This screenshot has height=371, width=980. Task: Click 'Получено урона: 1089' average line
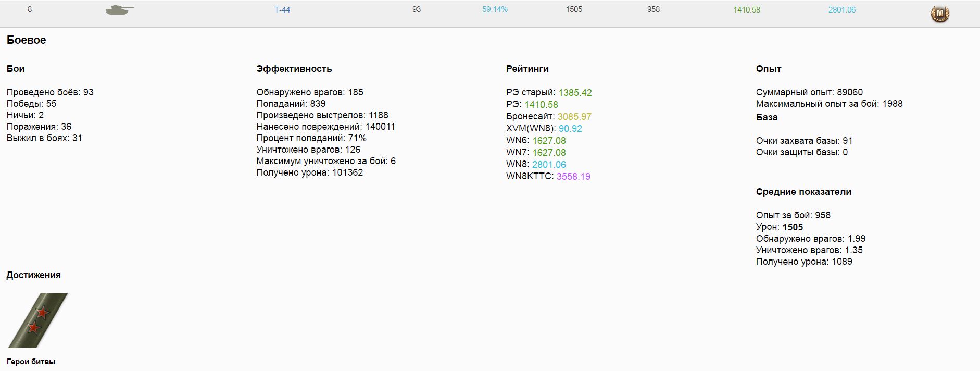[804, 262]
